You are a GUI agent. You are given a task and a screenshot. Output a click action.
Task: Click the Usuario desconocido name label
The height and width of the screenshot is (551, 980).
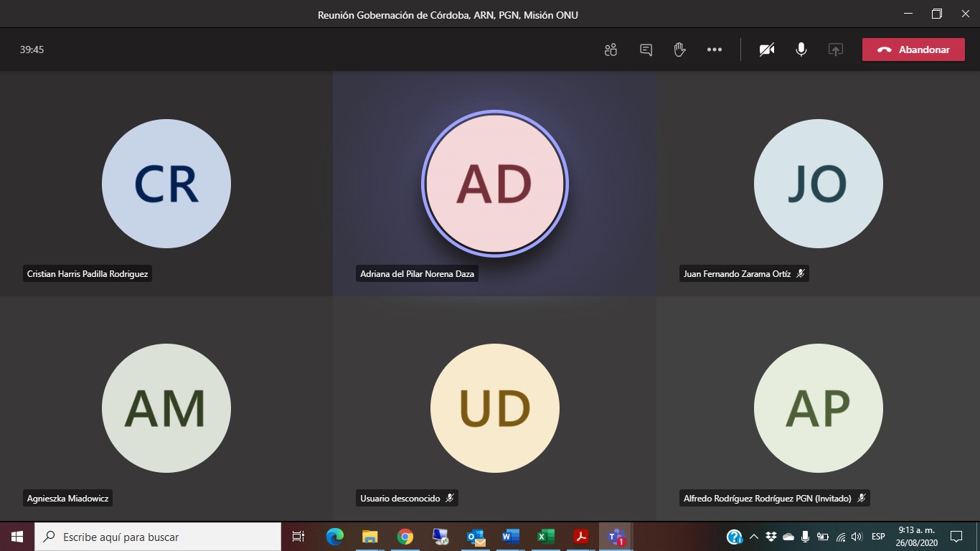click(400, 498)
